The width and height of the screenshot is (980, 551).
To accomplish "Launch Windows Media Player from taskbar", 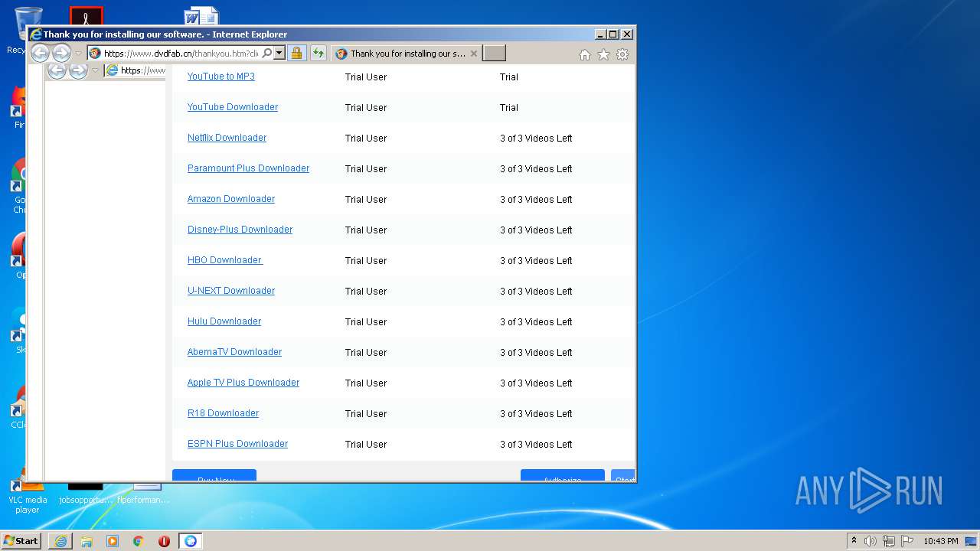I will pos(113,541).
